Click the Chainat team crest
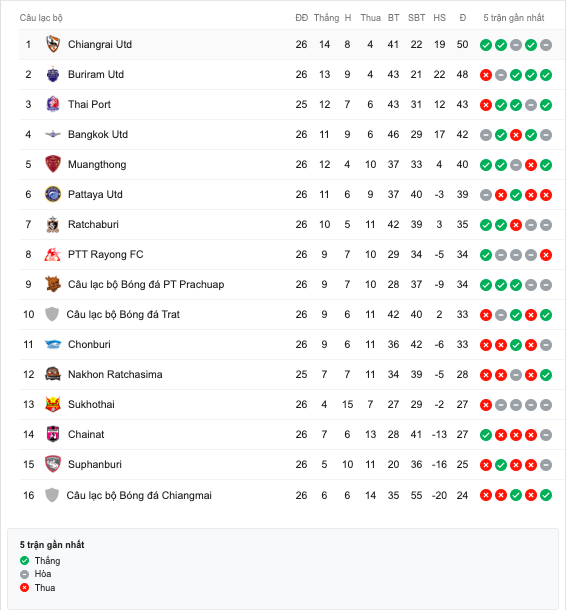The height and width of the screenshot is (610, 566). (53, 434)
